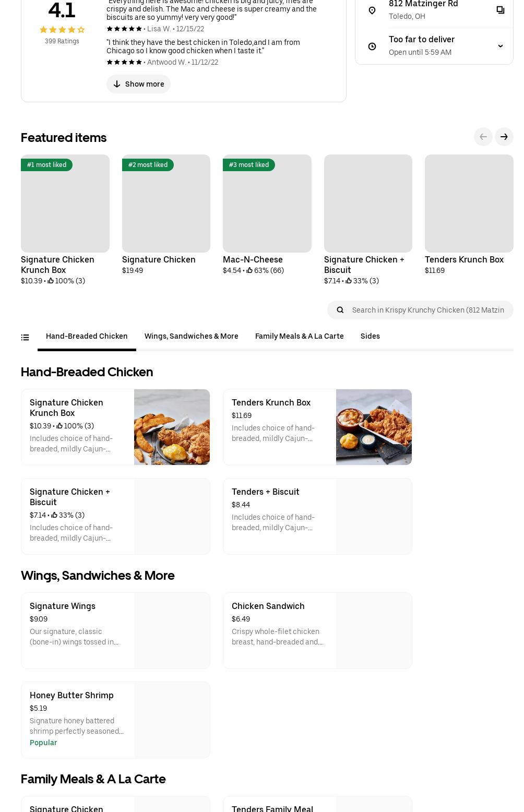Click the clock hours icon

coord(372,46)
